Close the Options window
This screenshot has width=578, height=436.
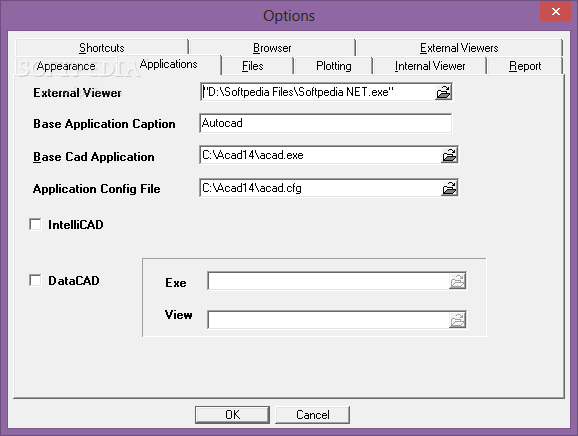click(556, 11)
